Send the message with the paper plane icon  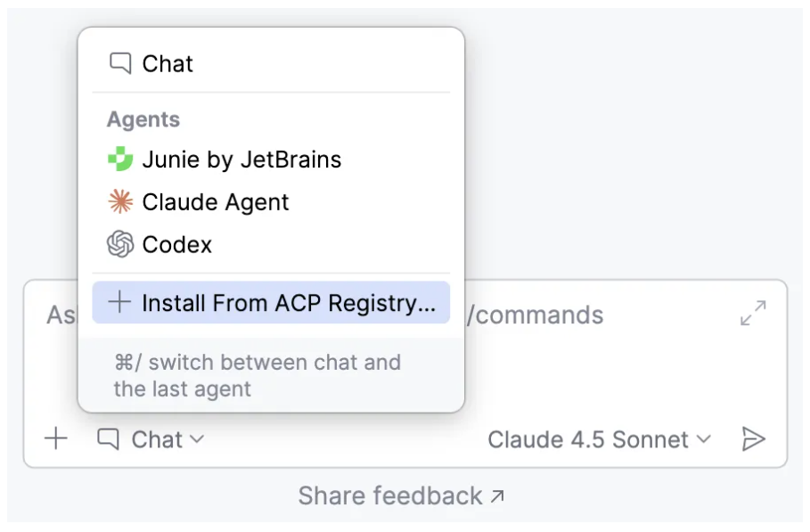point(754,438)
